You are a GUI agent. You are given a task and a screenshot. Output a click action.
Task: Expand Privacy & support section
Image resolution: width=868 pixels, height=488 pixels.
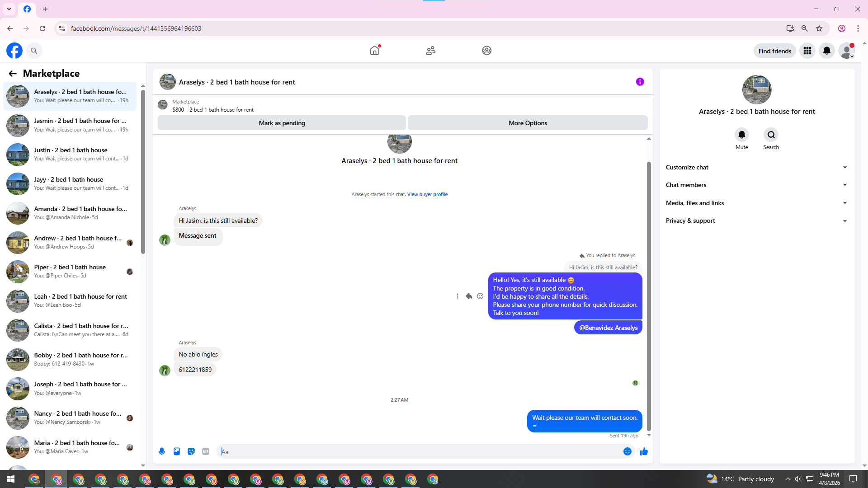(756, 221)
